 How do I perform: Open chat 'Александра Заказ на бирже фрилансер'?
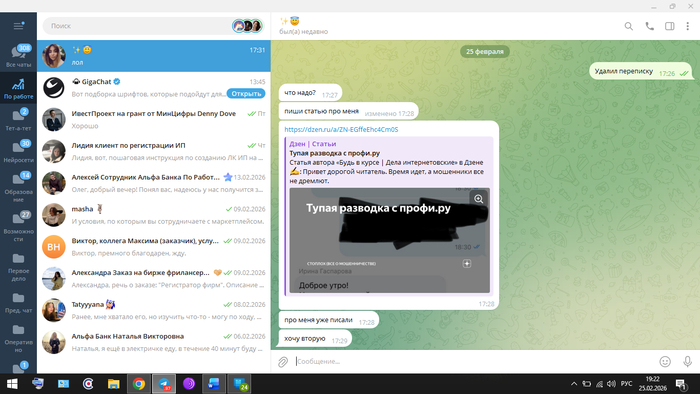(x=154, y=278)
